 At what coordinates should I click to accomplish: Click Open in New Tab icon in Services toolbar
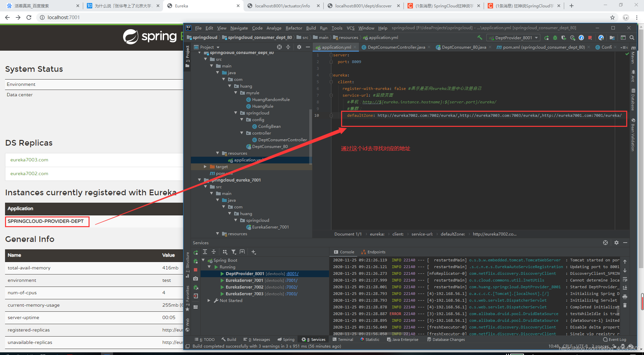[x=242, y=252]
